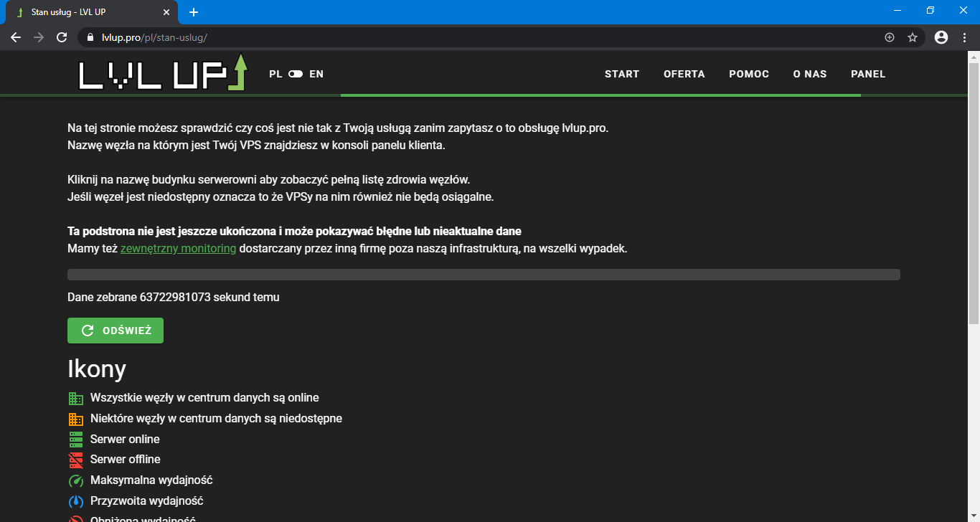Screen dimensions: 980x522
Task: Open the PANEL link
Action: click(x=867, y=74)
